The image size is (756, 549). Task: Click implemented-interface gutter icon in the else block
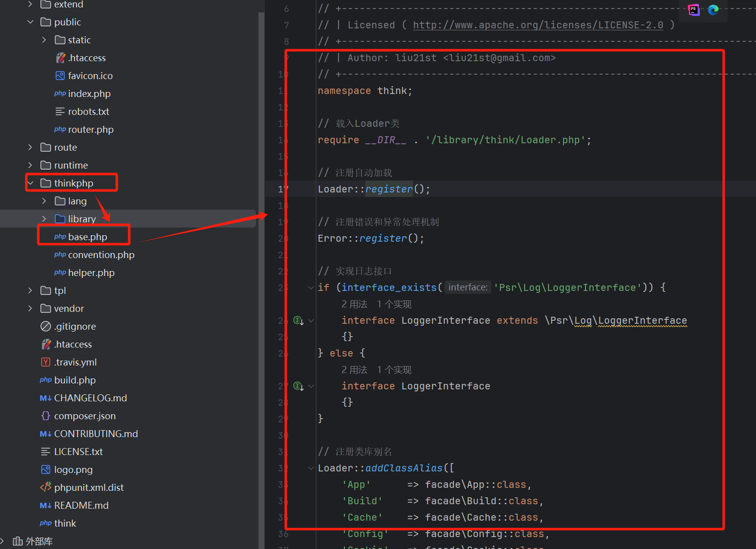pos(298,386)
